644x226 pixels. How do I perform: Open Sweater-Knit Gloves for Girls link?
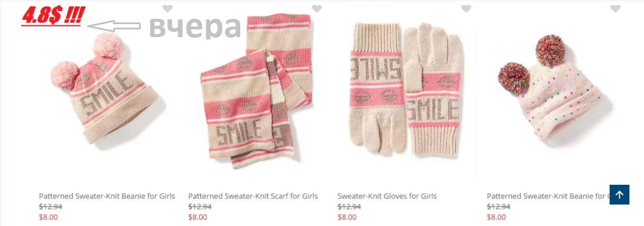pyautogui.click(x=387, y=196)
